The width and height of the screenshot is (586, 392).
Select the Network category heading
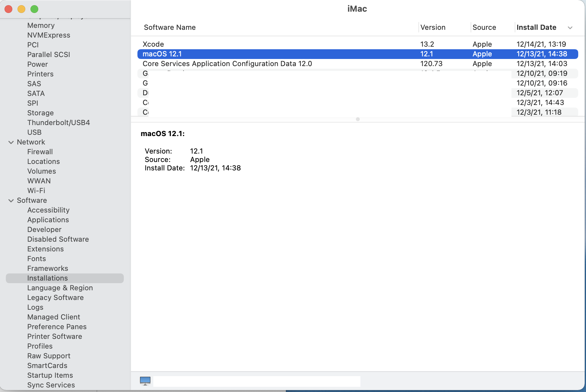(x=31, y=142)
